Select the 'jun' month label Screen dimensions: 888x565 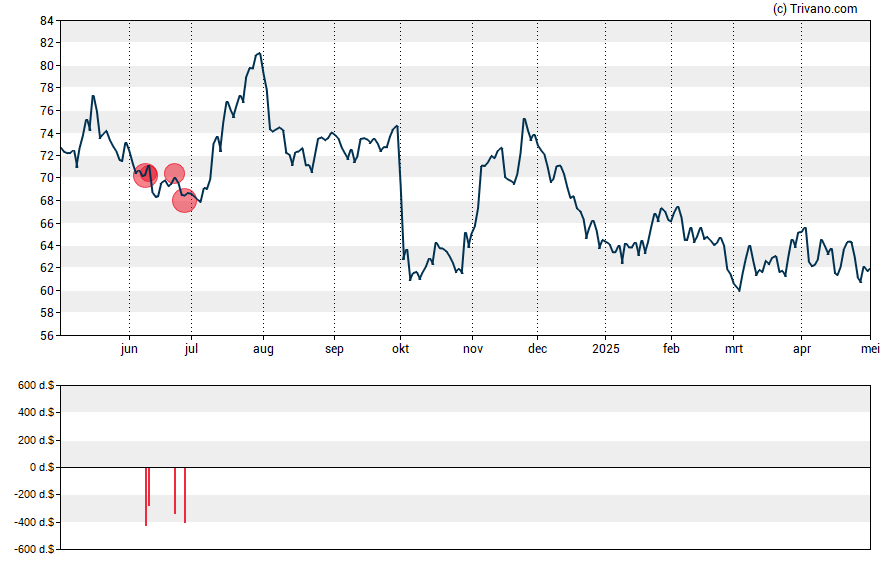pyautogui.click(x=129, y=349)
